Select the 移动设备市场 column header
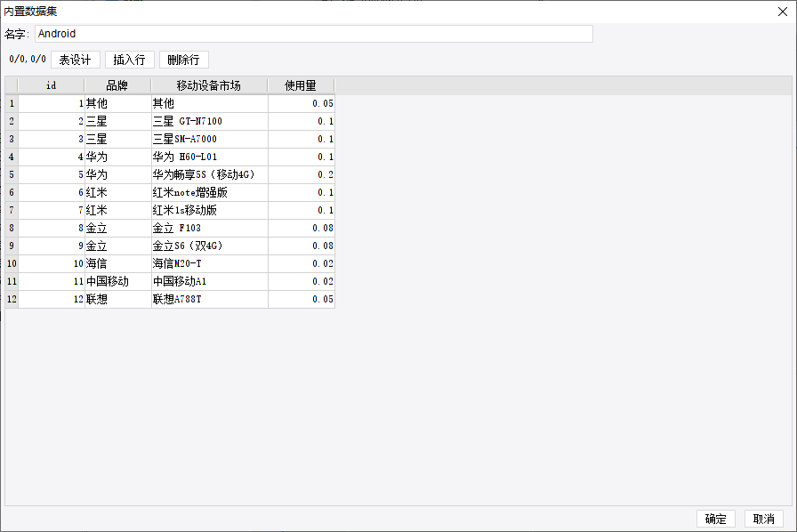Screen dimensions: 797x532 [x=209, y=85]
